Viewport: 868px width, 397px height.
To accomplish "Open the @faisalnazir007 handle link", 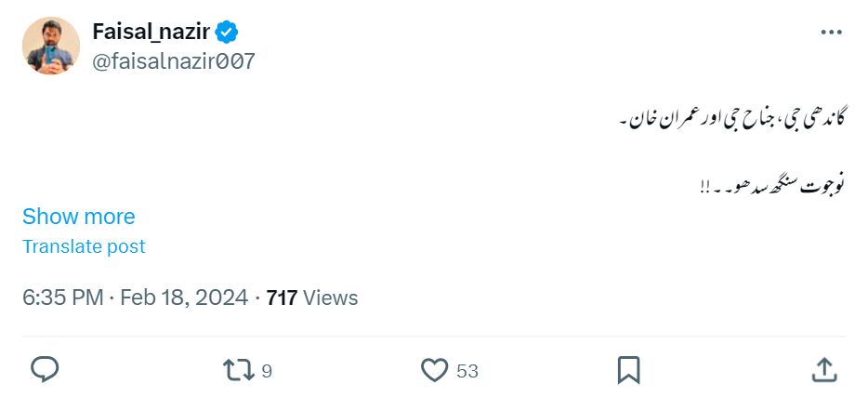I will pyautogui.click(x=174, y=62).
